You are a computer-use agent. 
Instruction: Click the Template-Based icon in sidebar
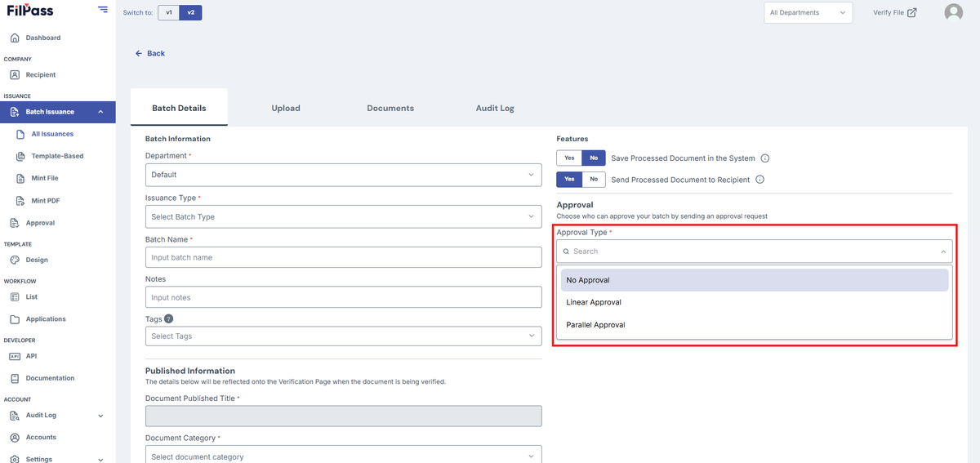click(20, 156)
